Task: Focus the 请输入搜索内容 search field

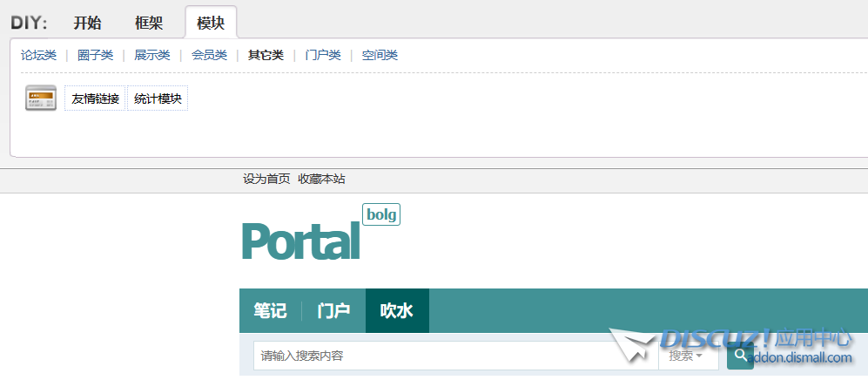Action: point(456,356)
